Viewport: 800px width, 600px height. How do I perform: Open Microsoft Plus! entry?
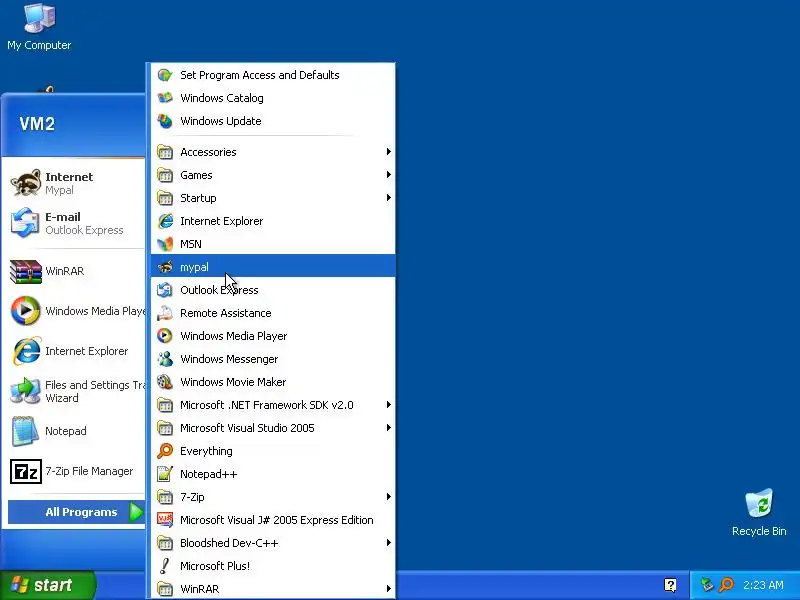tap(273, 566)
